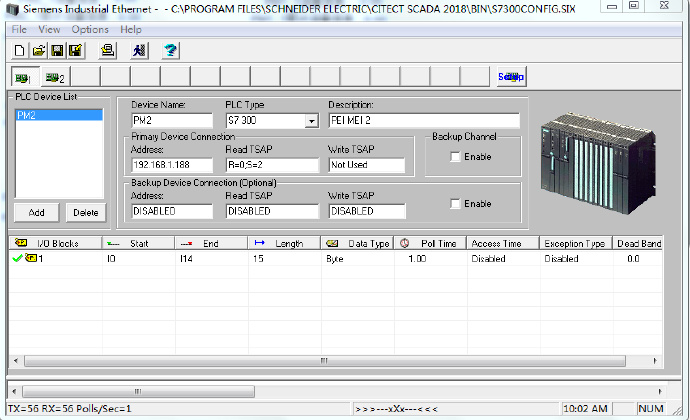
Task: Click Data Type cell Byte
Action: click(x=334, y=259)
